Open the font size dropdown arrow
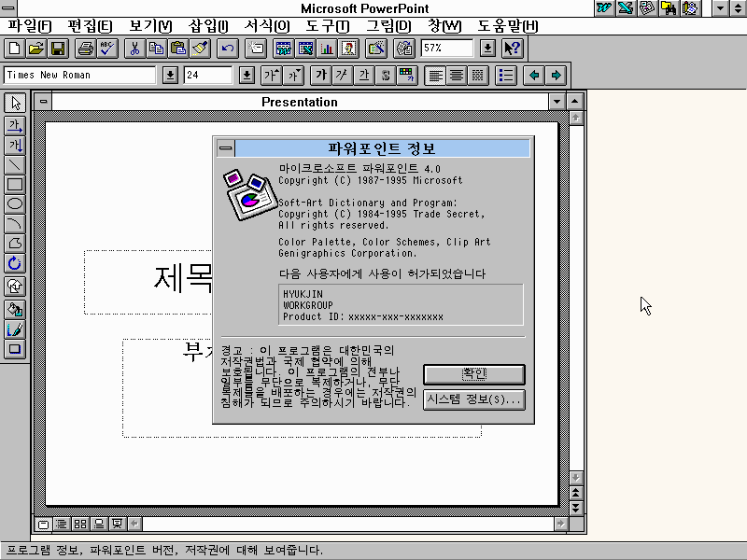The width and height of the screenshot is (747, 560). [247, 76]
